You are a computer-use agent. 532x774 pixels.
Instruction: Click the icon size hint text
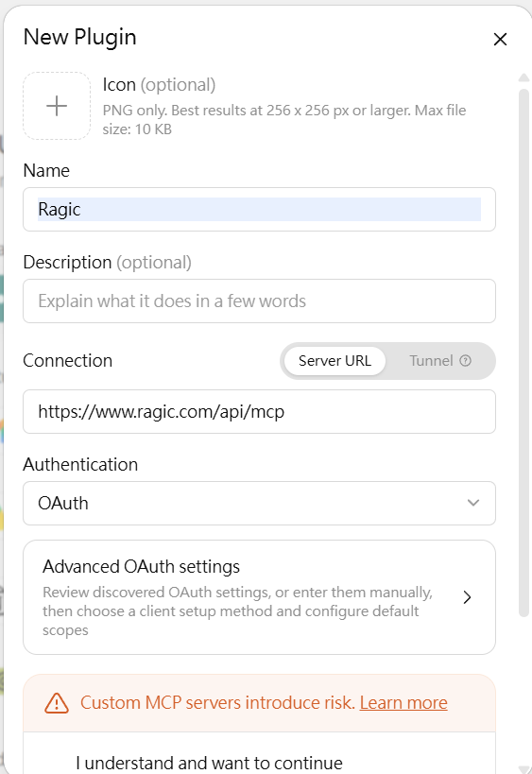pyautogui.click(x=284, y=119)
